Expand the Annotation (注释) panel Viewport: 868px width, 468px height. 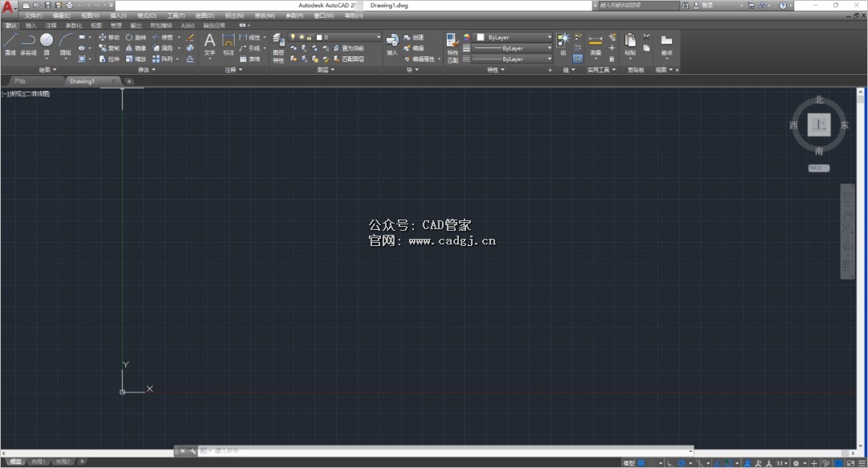pyautogui.click(x=234, y=70)
